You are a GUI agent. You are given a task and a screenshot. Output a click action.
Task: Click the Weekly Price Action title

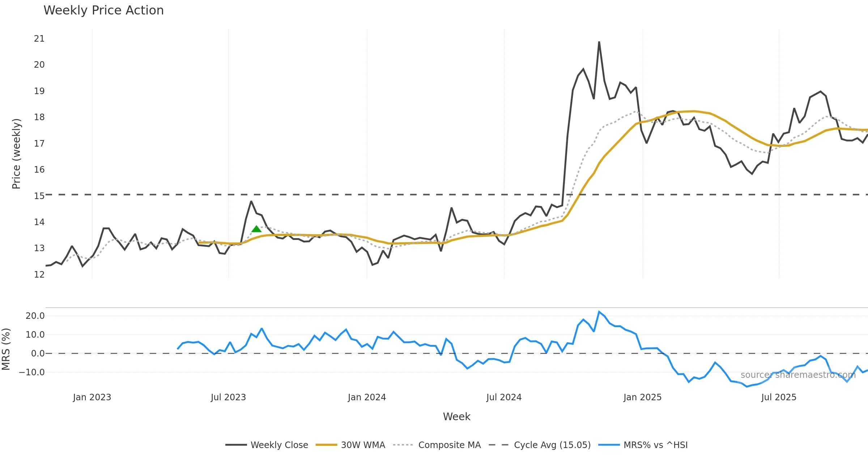pos(103,10)
